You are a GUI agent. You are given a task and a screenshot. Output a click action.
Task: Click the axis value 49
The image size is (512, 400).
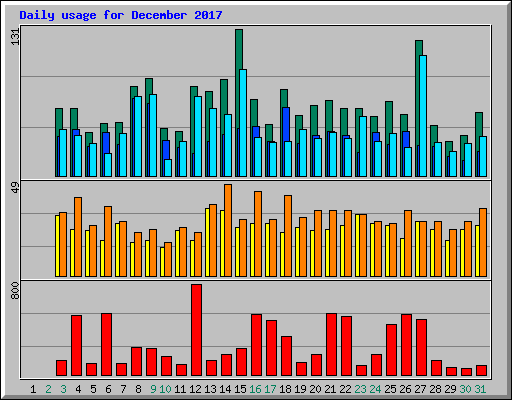pos(15,188)
